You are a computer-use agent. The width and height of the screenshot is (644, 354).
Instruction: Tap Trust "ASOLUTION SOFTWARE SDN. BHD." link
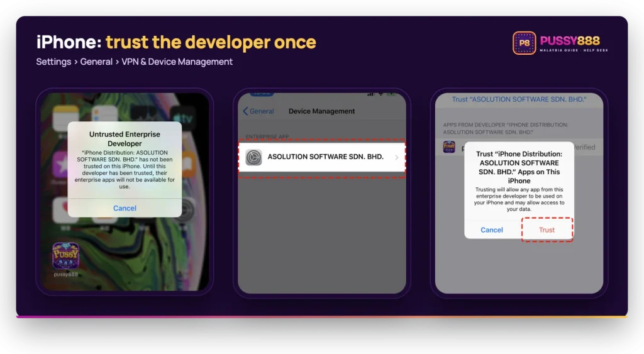pyautogui.click(x=519, y=99)
